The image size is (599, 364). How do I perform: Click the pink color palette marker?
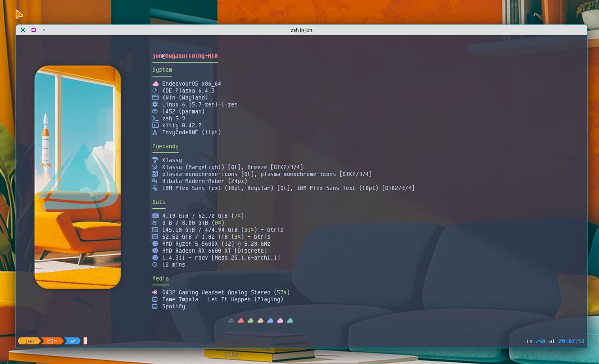tap(280, 320)
